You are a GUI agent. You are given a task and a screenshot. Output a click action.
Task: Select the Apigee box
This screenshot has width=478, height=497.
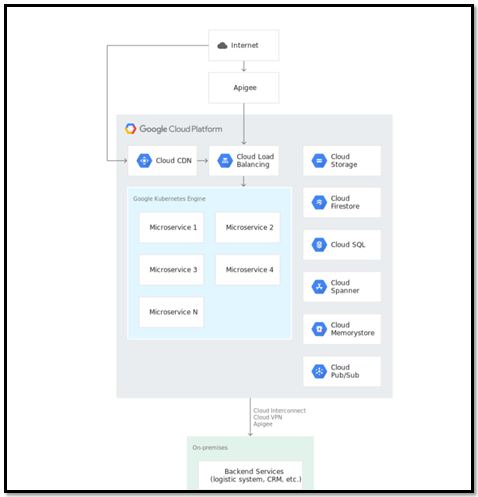click(x=244, y=88)
